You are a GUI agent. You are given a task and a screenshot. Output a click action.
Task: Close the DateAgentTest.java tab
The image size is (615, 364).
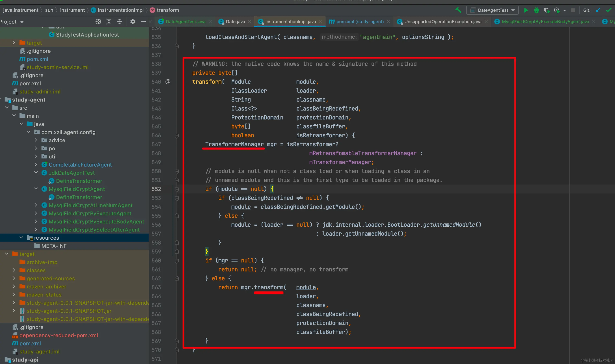210,22
